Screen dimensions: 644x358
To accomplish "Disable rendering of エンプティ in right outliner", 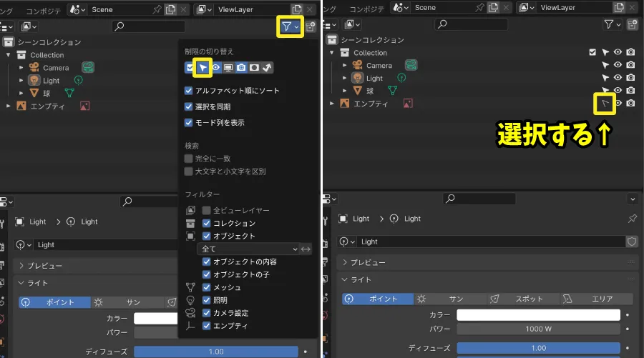I will pyautogui.click(x=630, y=103).
